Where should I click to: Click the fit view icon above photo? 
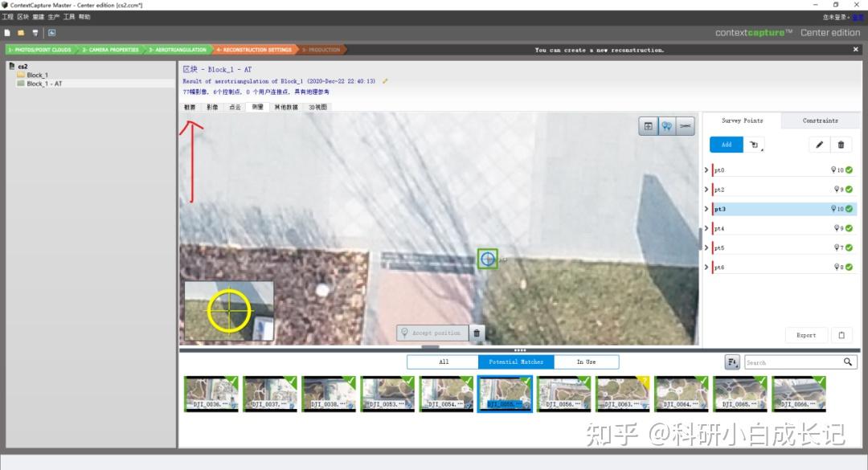648,126
